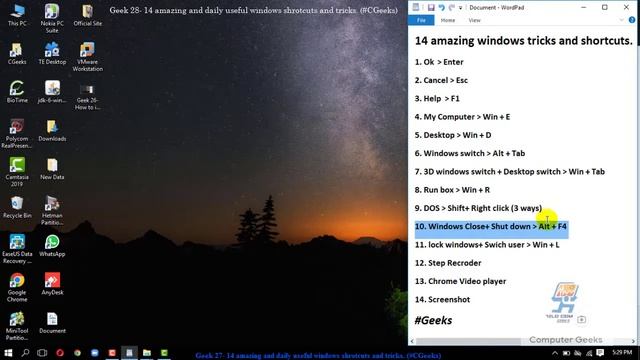Click the taskbar clock showing 5:29 PM
Viewport: 640px width, 360px height.
pos(622,352)
